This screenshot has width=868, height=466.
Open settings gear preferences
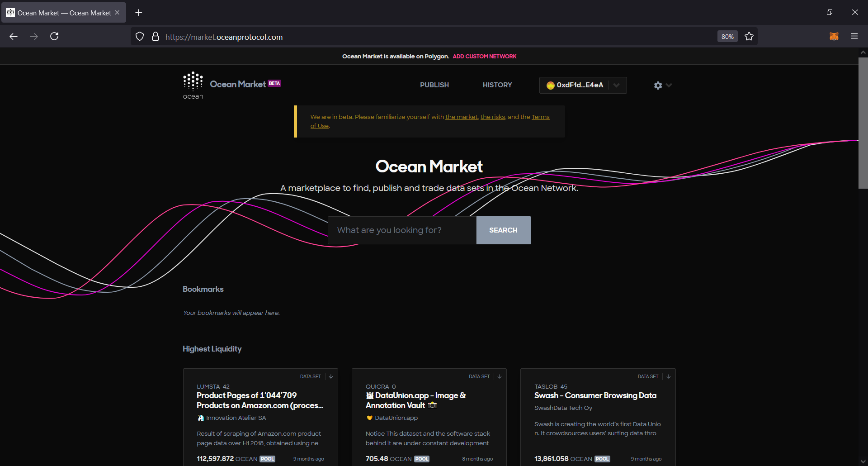658,85
